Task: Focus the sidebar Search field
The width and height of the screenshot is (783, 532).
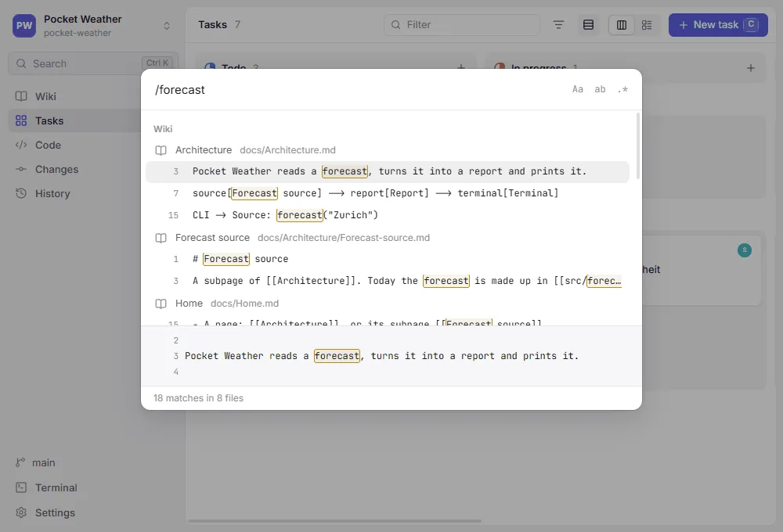Action: 93,63
